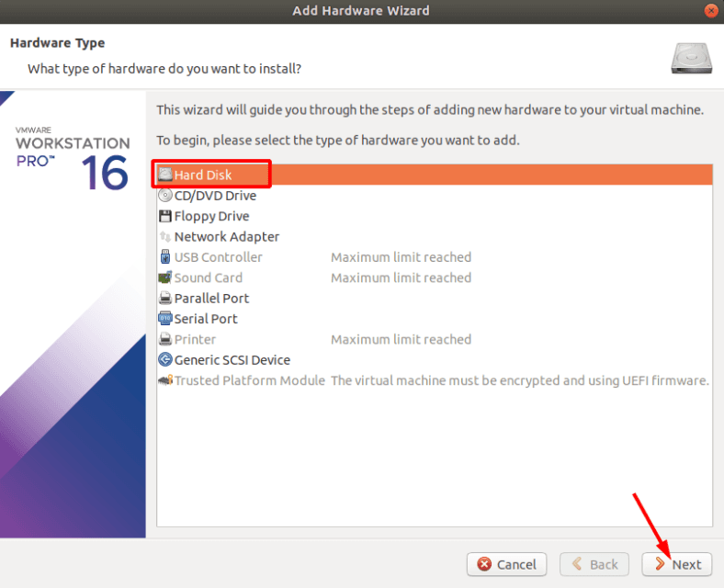Click the Generic SCSI Device icon

point(165,359)
